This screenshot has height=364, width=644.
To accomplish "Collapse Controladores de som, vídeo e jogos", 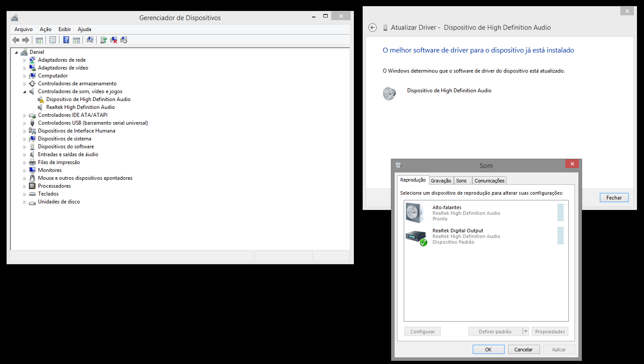I will [25, 92].
